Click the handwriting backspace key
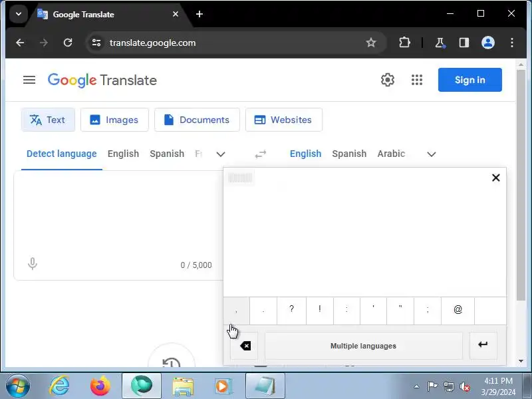This screenshot has height=399, width=532. (x=244, y=346)
